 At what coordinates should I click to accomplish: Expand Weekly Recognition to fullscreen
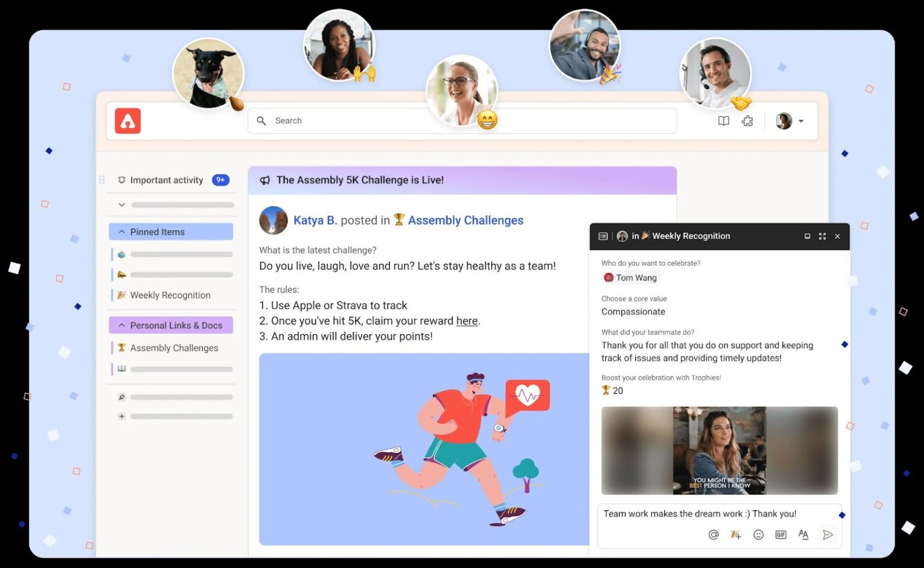coord(822,236)
